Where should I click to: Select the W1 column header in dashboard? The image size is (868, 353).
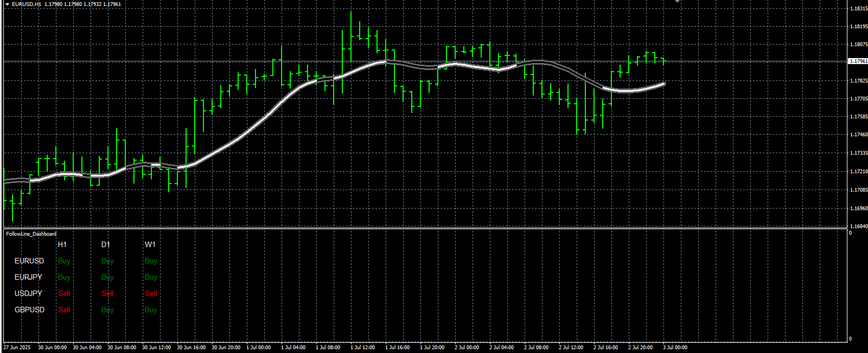[x=150, y=244]
